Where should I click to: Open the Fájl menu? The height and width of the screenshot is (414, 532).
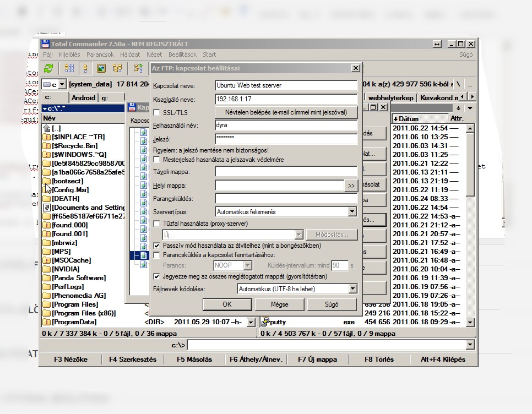[48, 55]
